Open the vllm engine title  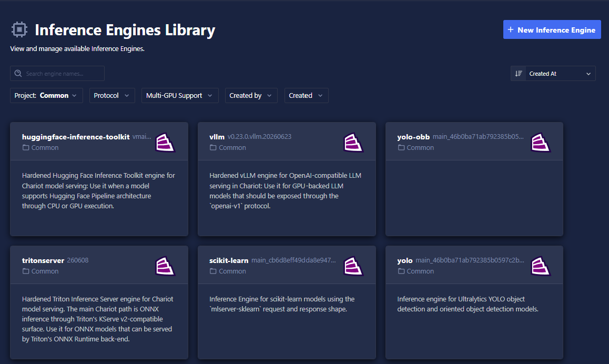pyautogui.click(x=217, y=137)
